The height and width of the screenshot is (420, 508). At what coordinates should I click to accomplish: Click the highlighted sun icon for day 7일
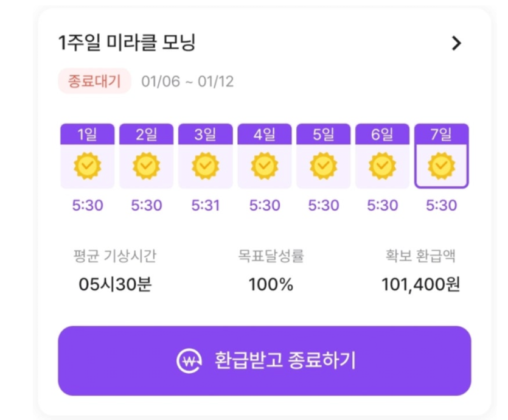[442, 166]
